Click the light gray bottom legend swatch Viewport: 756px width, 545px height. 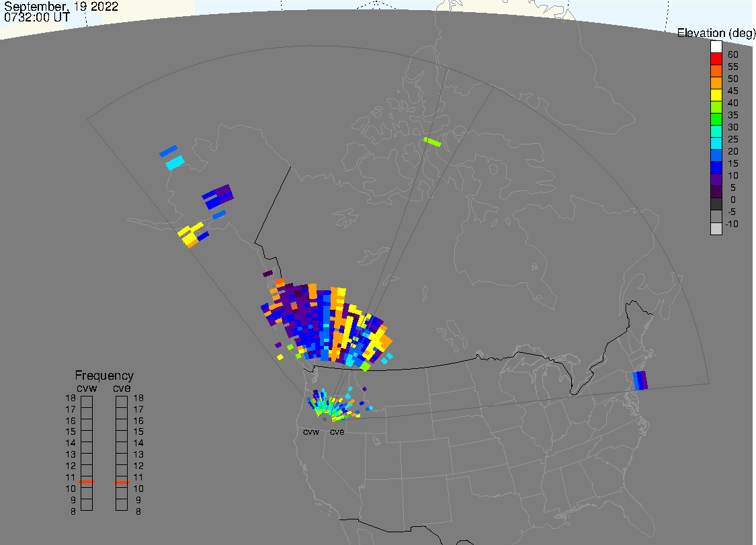coord(716,228)
